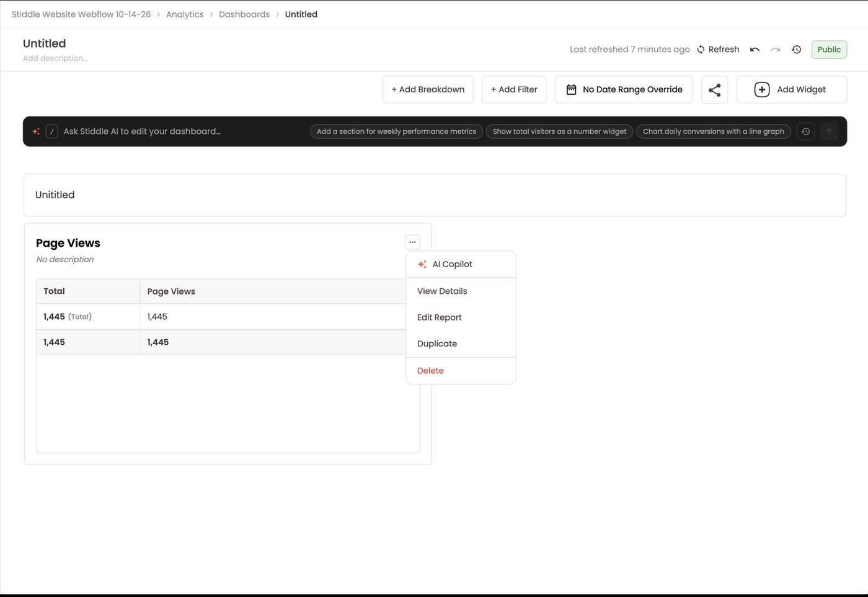
Task: Go to Dashboards breadcrumb
Action: (244, 14)
